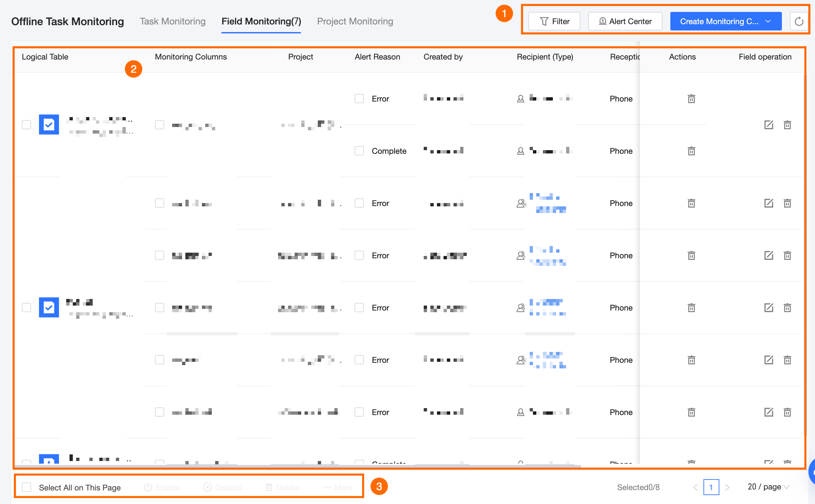Screen dimensions: 815x504
Task: Select the first logical table row checkbox
Action: pyautogui.click(x=27, y=125)
